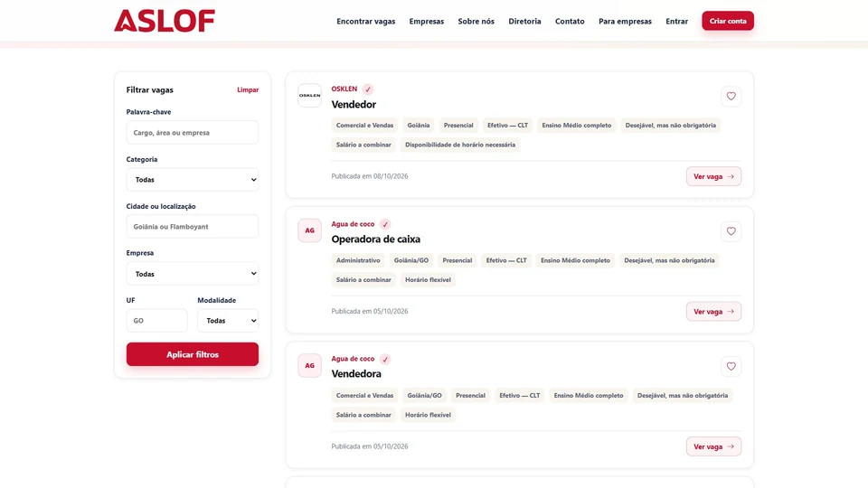Image resolution: width=868 pixels, height=488 pixels.
Task: Open the Vendedor job title
Action: [x=354, y=105]
